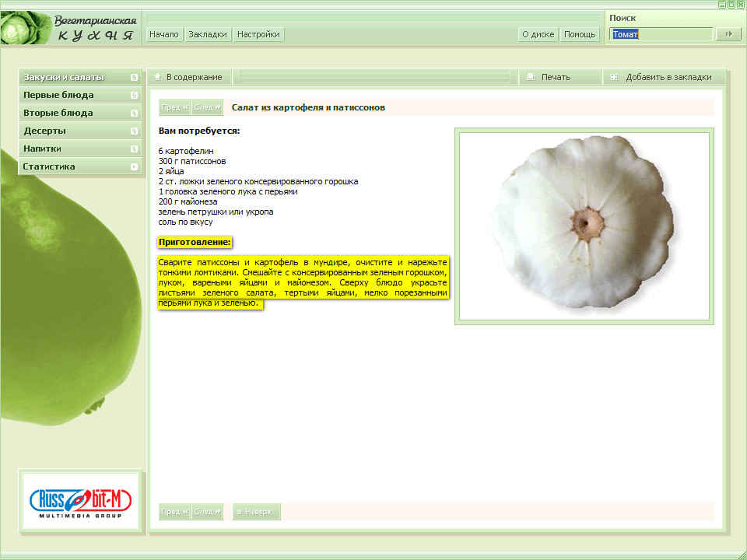Viewport: 747px width, 560px height.
Task: Click the line соль по вкусу
Action: pos(185,222)
